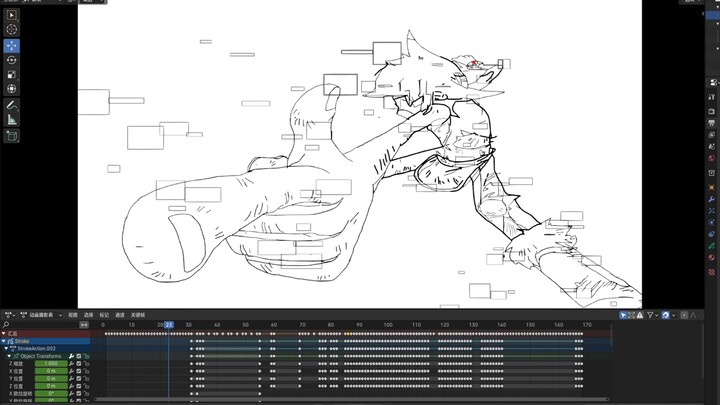Image resolution: width=720 pixels, height=405 pixels.
Task: Click the current frame marker 23
Action: pyautogui.click(x=169, y=325)
